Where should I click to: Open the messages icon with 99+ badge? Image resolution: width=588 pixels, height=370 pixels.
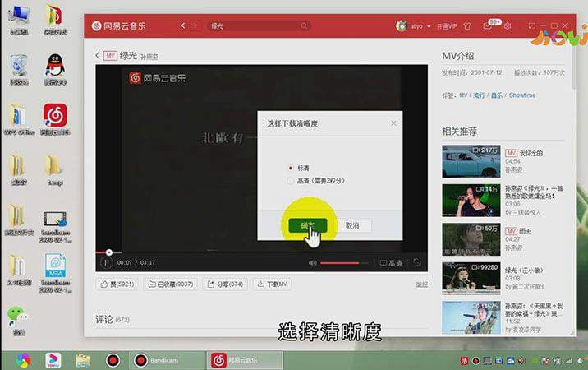coord(488,26)
